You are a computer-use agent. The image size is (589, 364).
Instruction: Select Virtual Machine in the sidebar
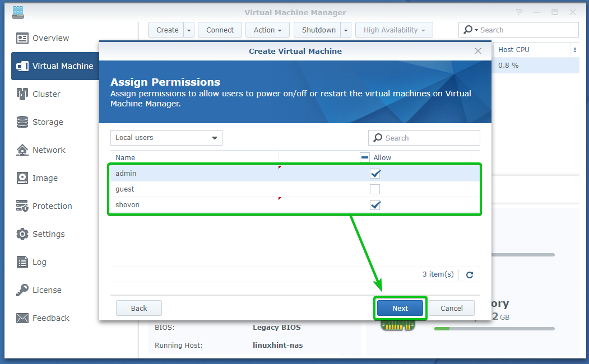tap(55, 66)
